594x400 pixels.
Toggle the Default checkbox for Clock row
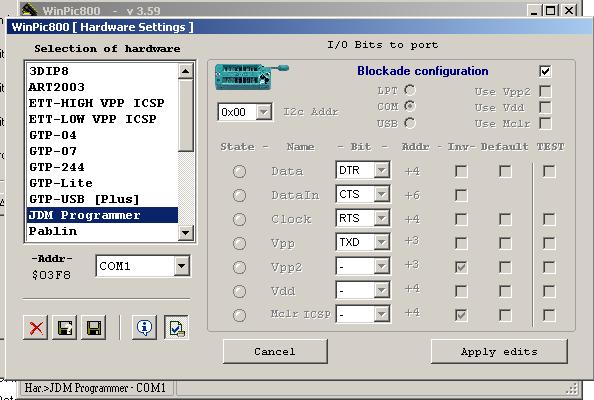coord(505,219)
